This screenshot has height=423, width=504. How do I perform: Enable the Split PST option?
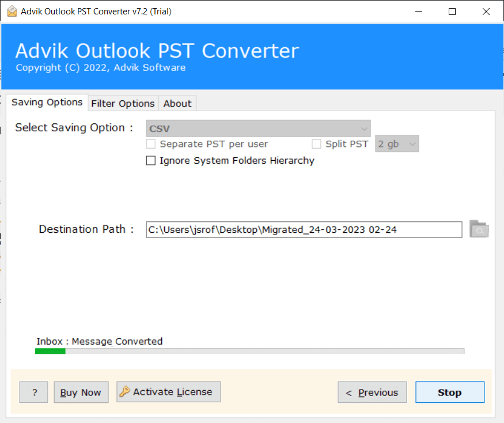(316, 143)
